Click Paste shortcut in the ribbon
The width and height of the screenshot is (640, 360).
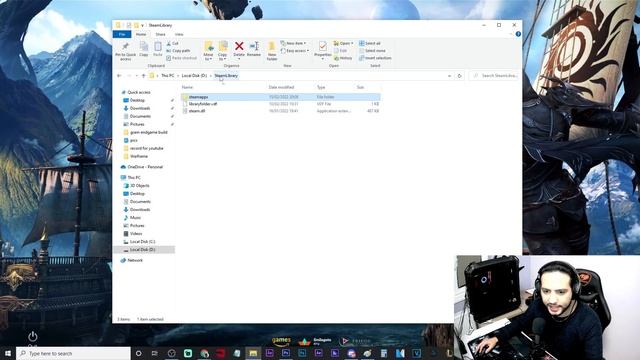pos(181,58)
